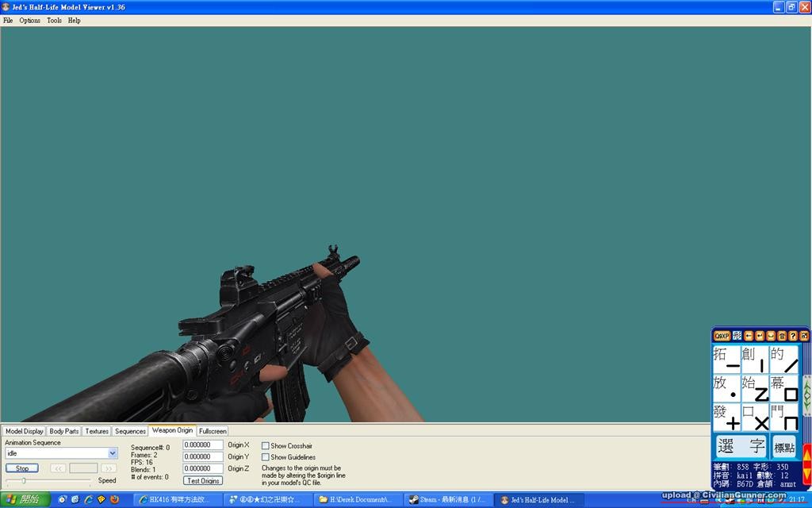
Task: Open Internet Explorer from quick launch bar
Action: [x=87, y=500]
